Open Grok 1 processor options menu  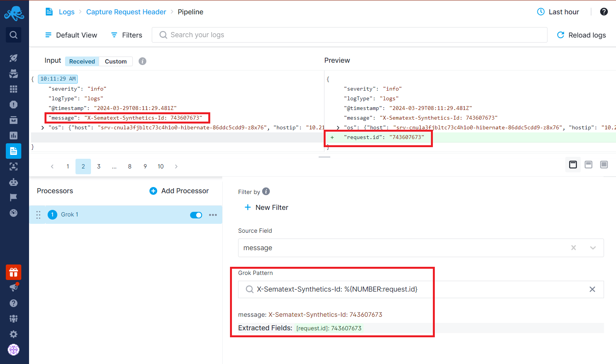click(x=213, y=215)
